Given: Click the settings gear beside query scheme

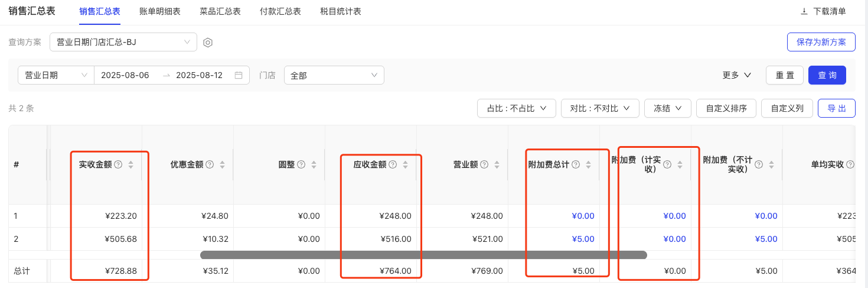Looking at the screenshot, I should pos(208,43).
